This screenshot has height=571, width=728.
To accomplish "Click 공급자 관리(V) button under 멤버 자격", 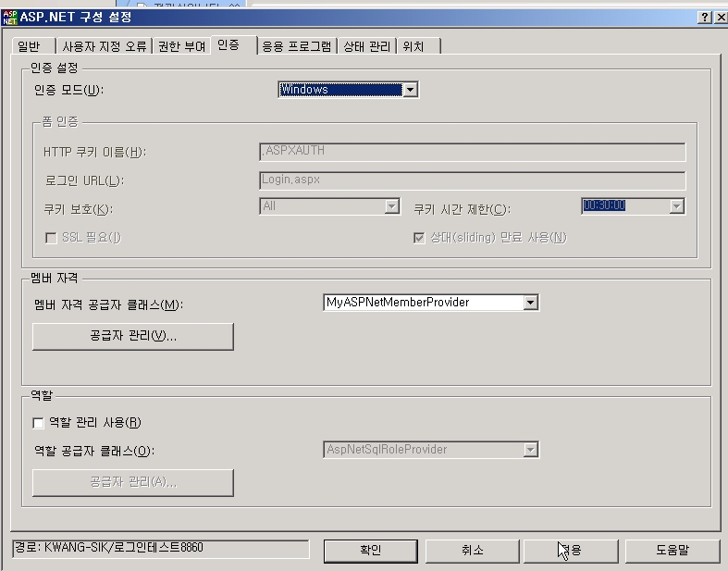I will (x=133, y=336).
